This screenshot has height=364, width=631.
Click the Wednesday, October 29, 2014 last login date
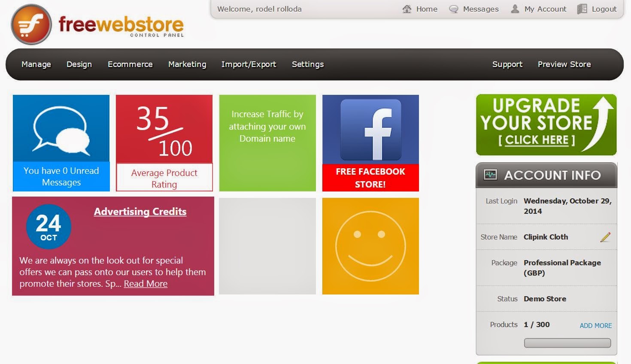click(x=567, y=206)
